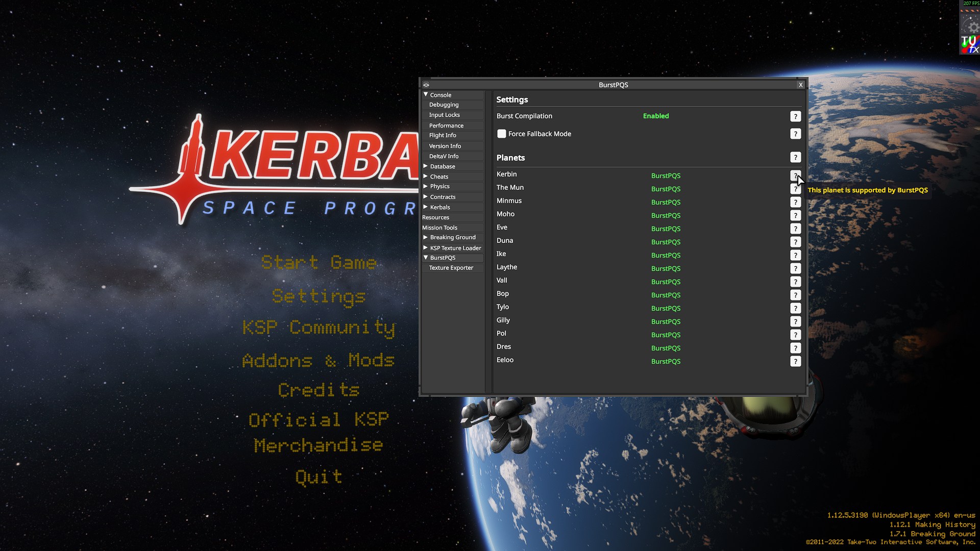The width and height of the screenshot is (980, 551).
Task: Click the Enabled status for Burst Compilation
Action: click(656, 116)
